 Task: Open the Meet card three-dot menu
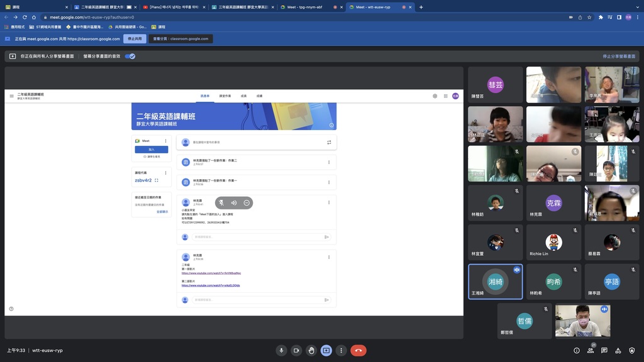tap(165, 141)
